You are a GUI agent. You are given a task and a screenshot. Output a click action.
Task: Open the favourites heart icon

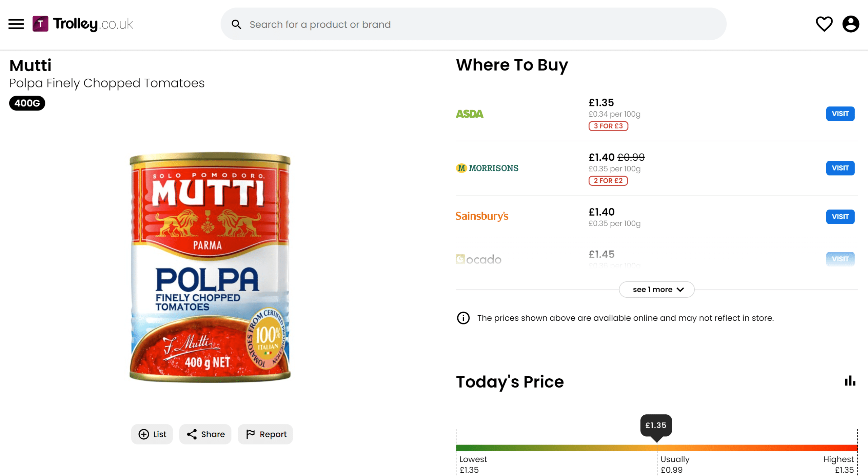[824, 24]
